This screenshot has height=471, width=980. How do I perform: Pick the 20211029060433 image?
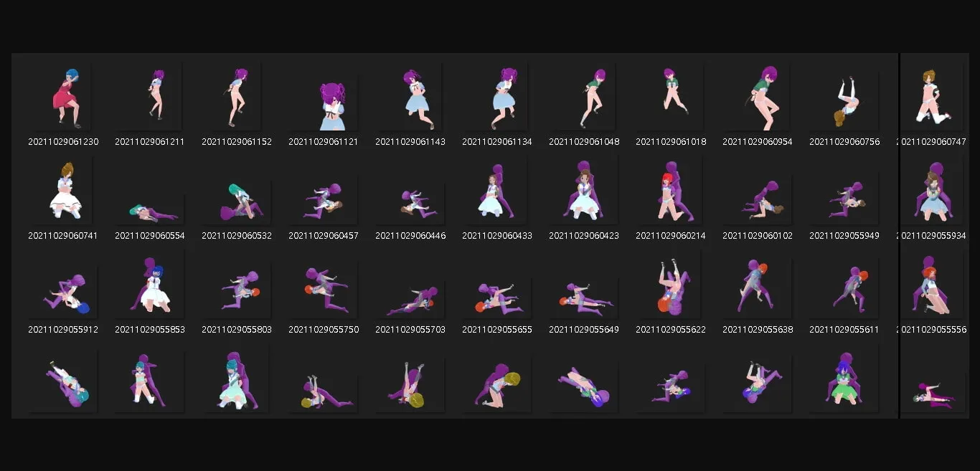click(497, 192)
